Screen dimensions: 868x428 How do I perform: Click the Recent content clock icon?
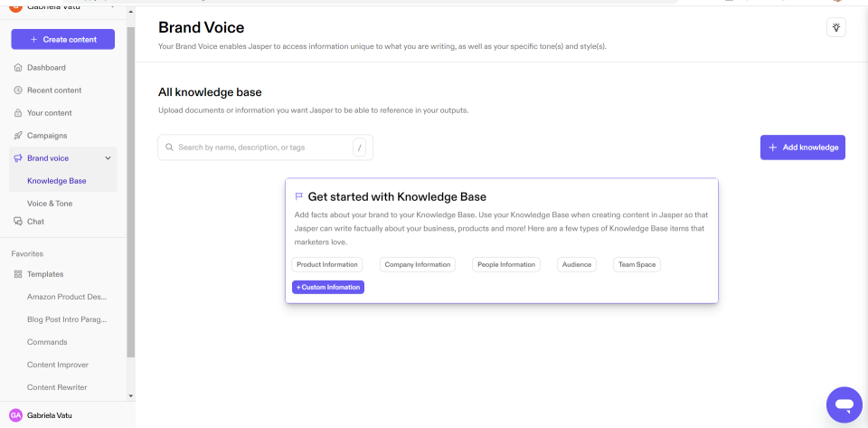pos(18,90)
